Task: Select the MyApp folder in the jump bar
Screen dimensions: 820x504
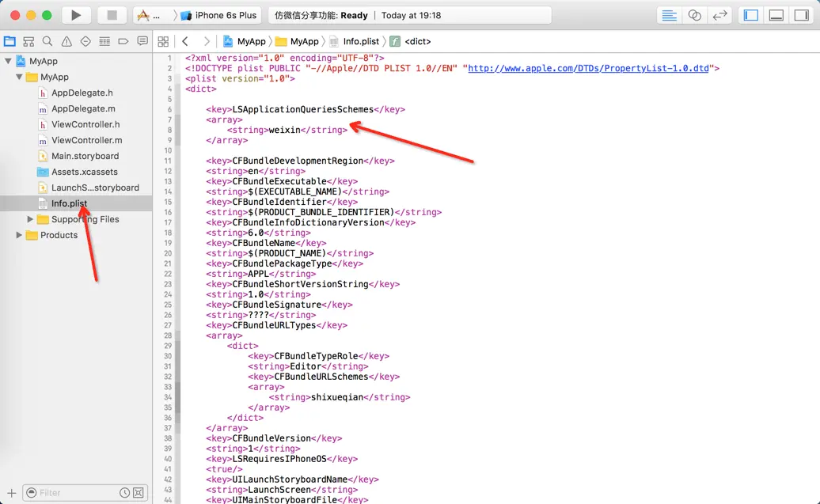Action: coord(297,41)
